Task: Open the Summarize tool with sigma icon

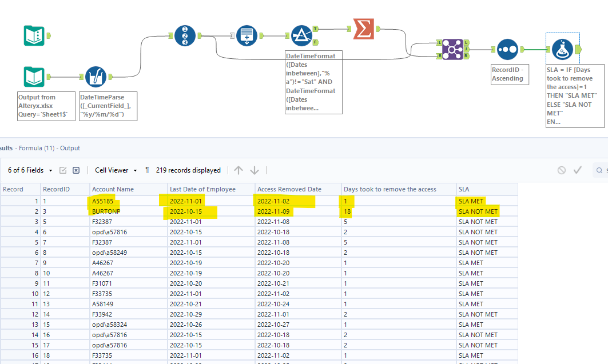Action: pos(365,27)
